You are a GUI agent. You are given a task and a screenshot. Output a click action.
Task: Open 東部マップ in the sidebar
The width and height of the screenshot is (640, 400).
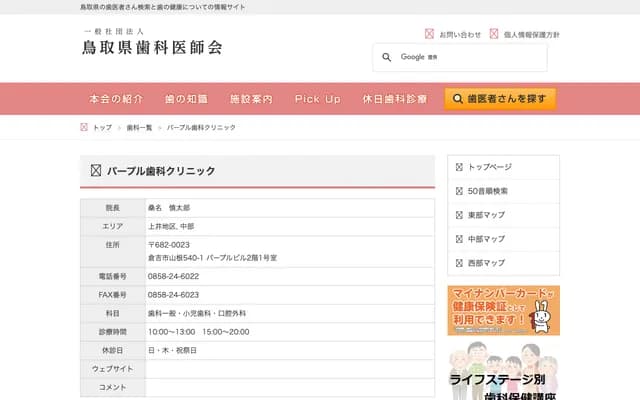(486, 215)
